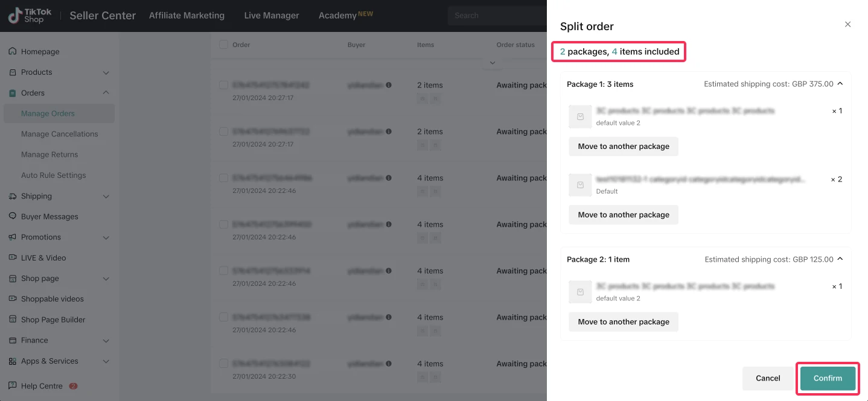Click the Shoppable videos icon
This screenshot has width=868, height=401.
click(x=13, y=298)
